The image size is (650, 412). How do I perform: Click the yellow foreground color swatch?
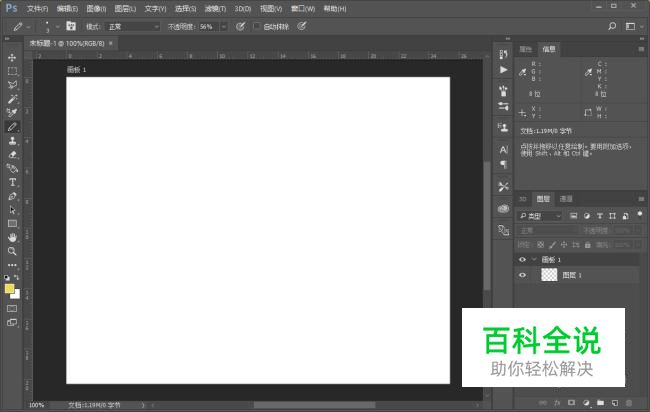point(10,288)
